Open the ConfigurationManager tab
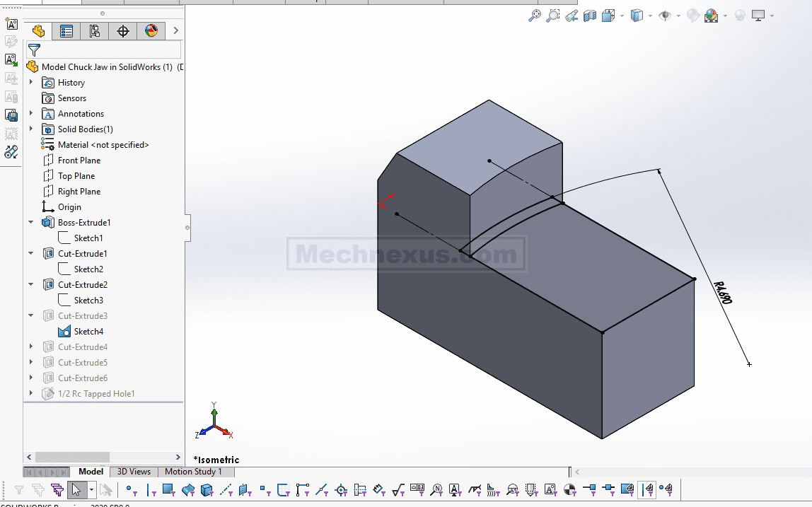 [x=94, y=30]
